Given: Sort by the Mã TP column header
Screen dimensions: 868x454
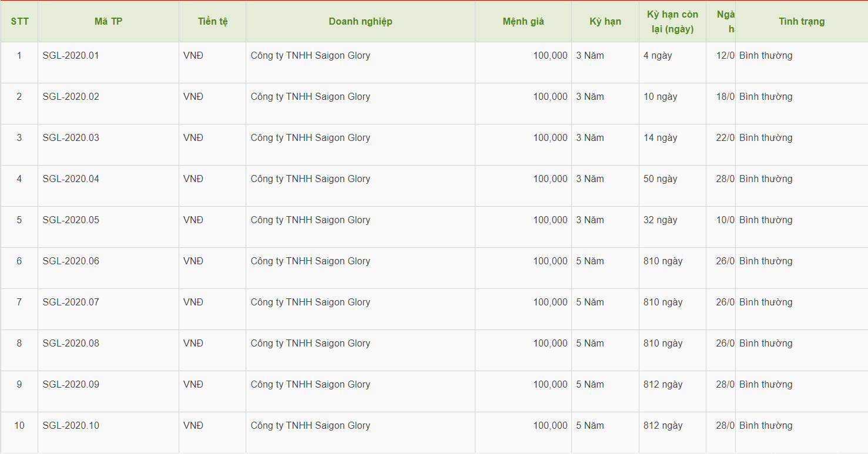Looking at the screenshot, I should pos(108,22).
